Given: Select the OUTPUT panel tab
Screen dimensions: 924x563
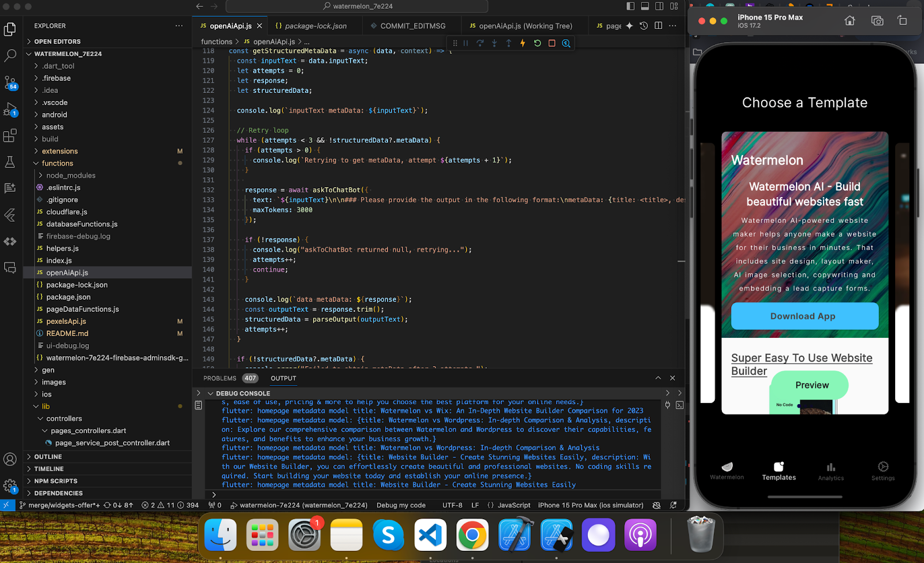Looking at the screenshot, I should tap(284, 378).
